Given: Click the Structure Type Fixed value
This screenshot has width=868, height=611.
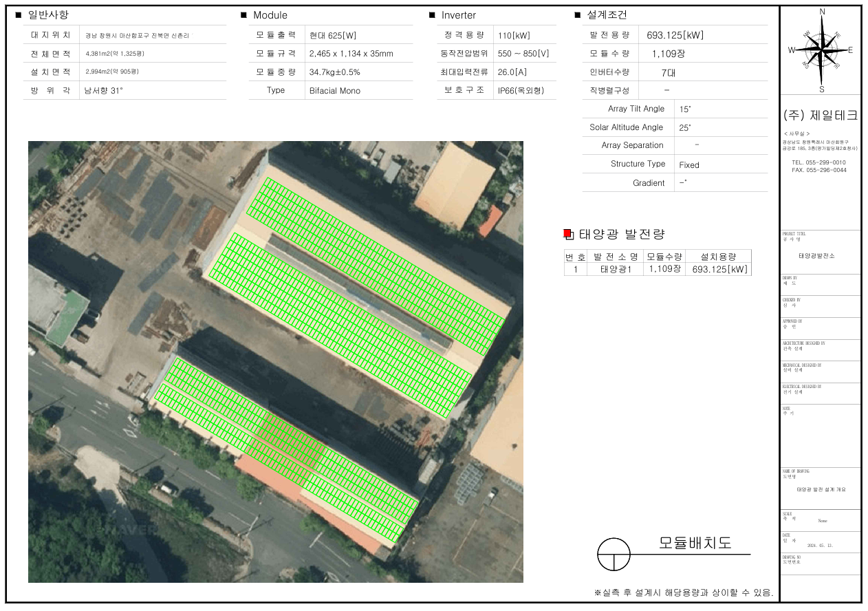Looking at the screenshot, I should pyautogui.click(x=688, y=165).
